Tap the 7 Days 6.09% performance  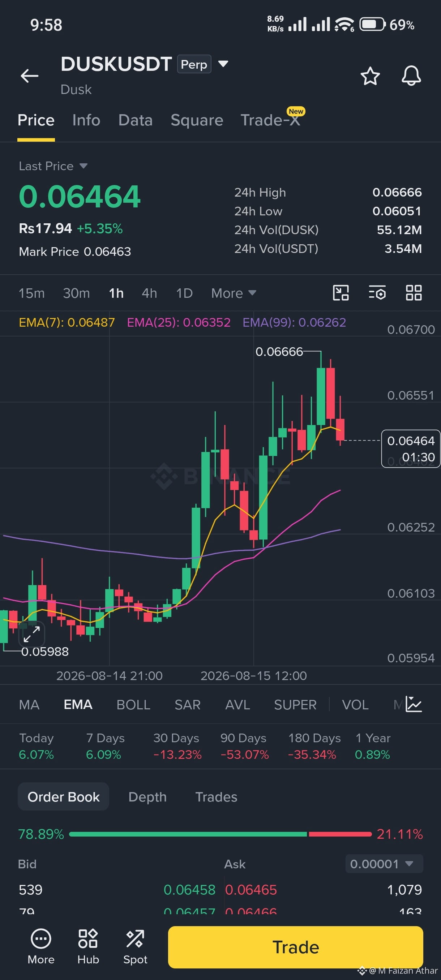coord(106,746)
